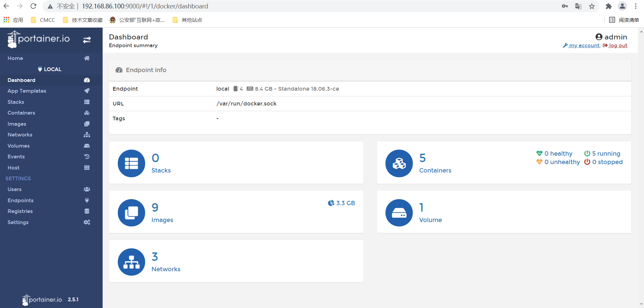Click the my account link
Viewport: 644px width, 308px height.
582,45
